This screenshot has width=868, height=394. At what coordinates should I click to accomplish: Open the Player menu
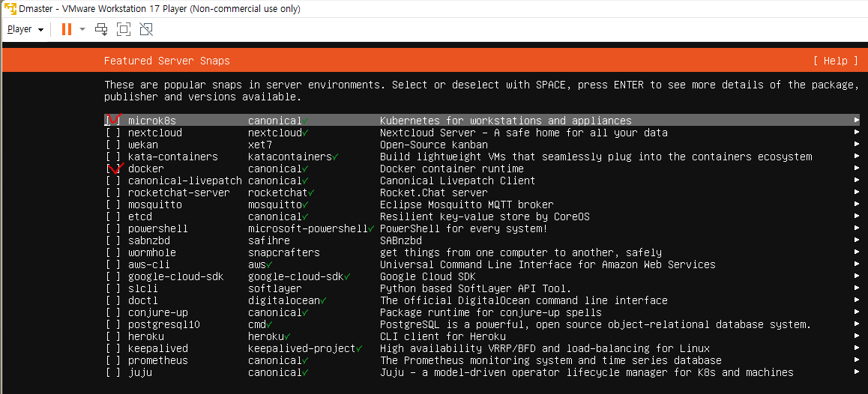(x=25, y=29)
